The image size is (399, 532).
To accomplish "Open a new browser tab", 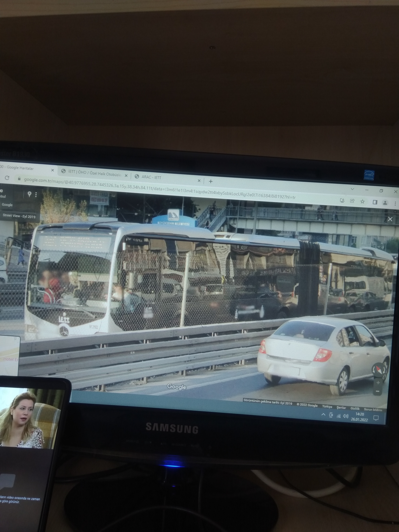I will point(211,181).
